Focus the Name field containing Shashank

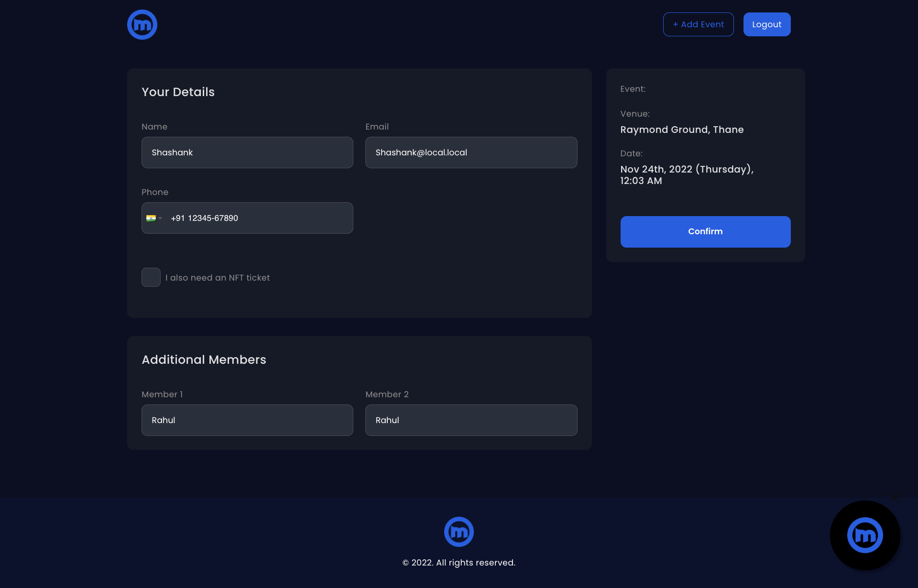[247, 152]
